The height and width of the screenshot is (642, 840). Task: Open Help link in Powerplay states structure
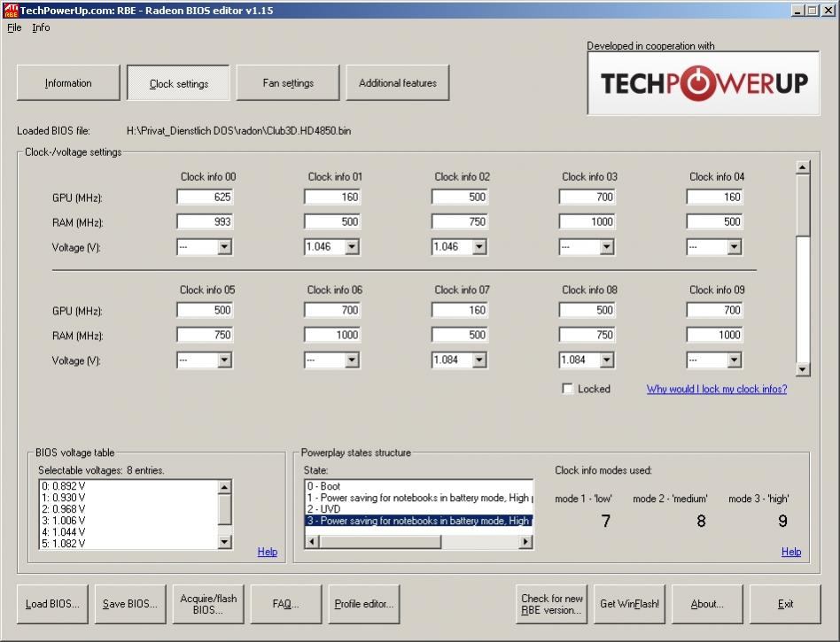791,552
